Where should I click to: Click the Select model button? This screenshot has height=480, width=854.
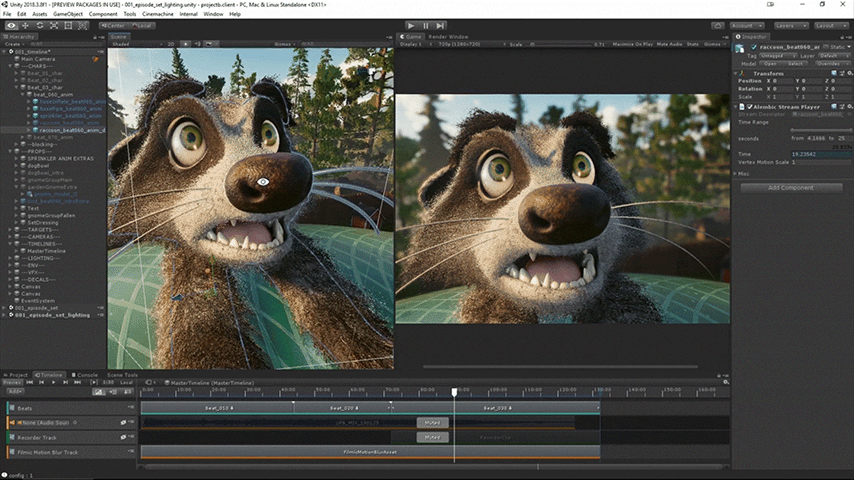[795, 64]
